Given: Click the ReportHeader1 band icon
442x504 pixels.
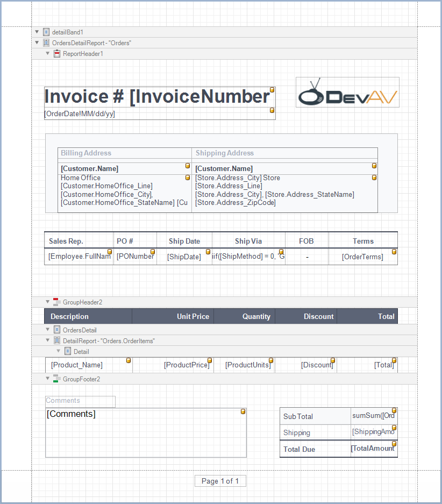Looking at the screenshot, I should point(57,54).
